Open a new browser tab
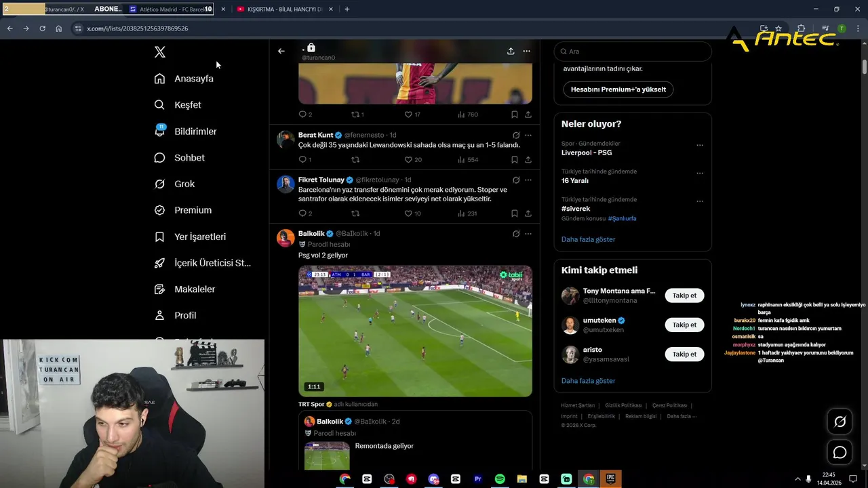868x488 pixels. (x=347, y=9)
